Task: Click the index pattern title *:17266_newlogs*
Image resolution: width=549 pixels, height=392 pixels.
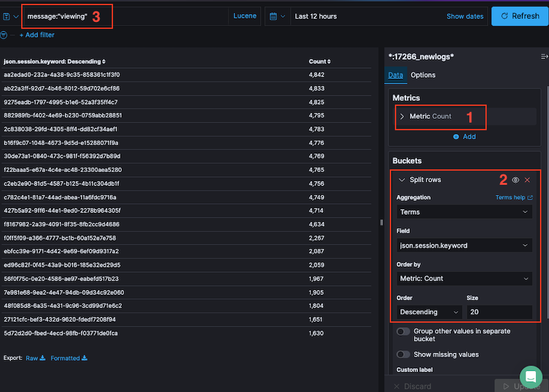Action: (x=421, y=56)
